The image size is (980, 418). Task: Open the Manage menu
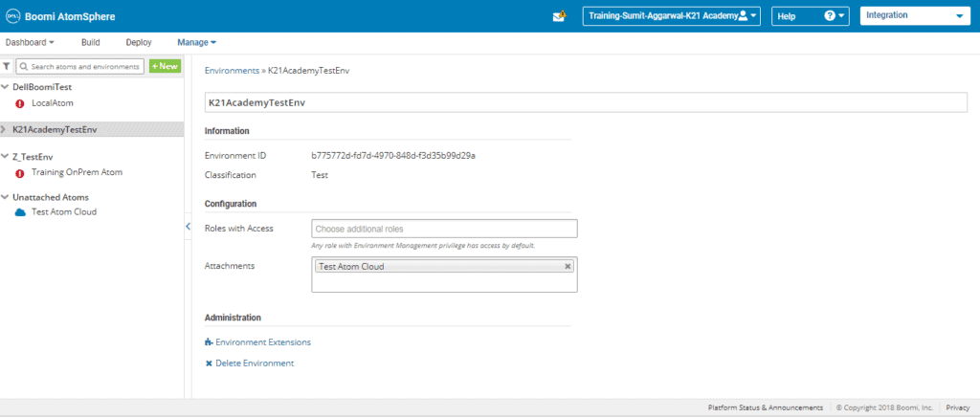tap(197, 42)
